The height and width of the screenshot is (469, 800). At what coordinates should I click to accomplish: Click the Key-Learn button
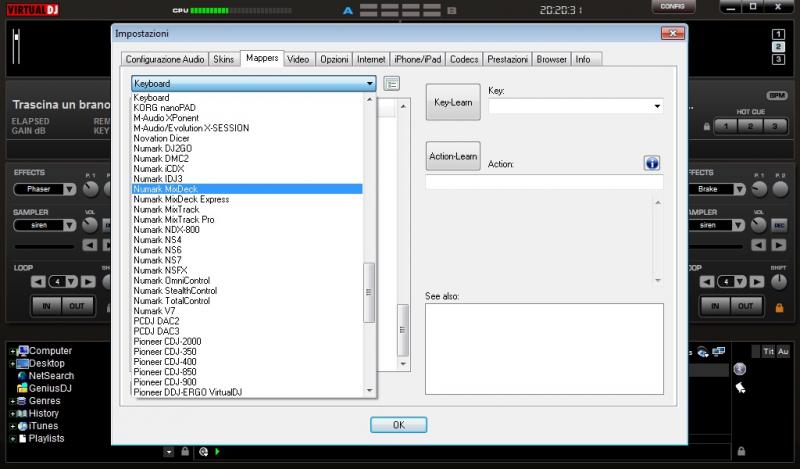click(x=453, y=102)
